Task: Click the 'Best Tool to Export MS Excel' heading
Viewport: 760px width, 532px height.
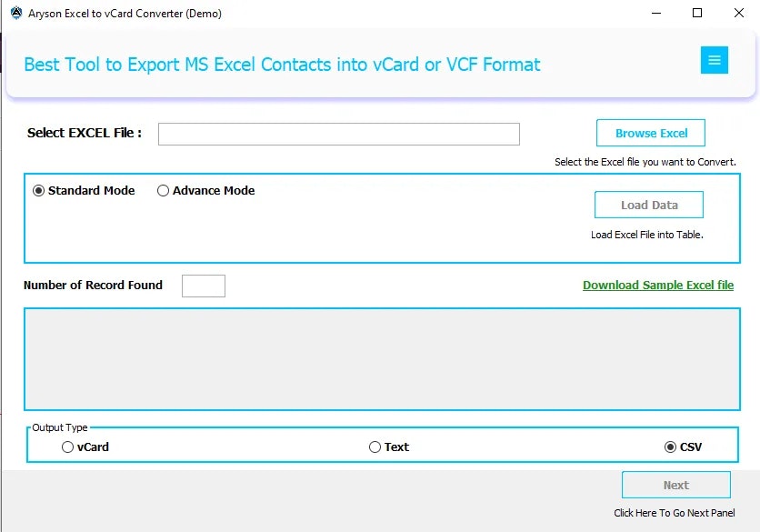Action: 282,65
